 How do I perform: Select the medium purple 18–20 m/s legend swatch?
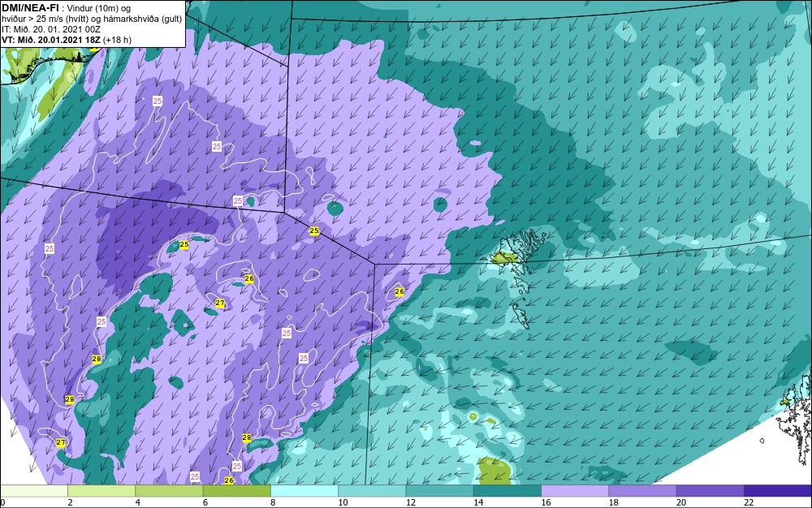642,490
